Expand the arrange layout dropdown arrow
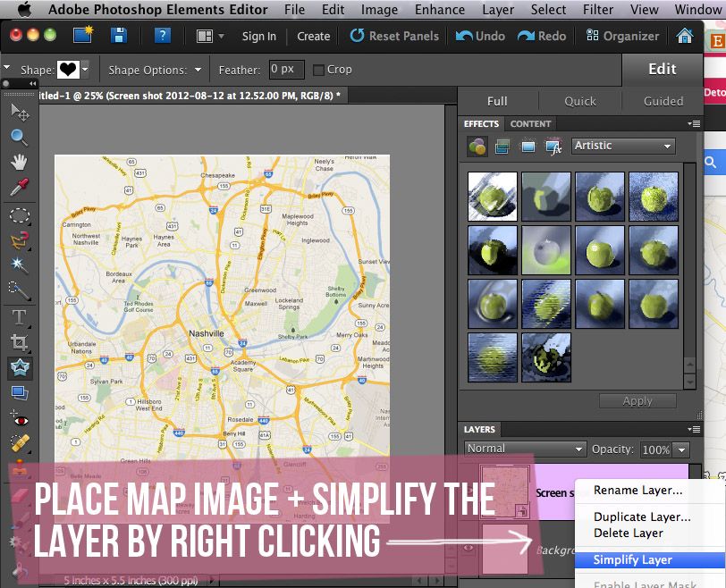This screenshot has width=726, height=588. (221, 36)
